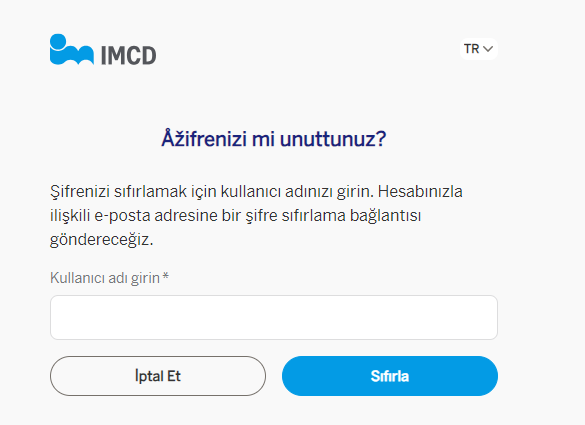This screenshot has width=585, height=425.
Task: Click the 'TR' letters in the language selector
Action: click(x=472, y=49)
